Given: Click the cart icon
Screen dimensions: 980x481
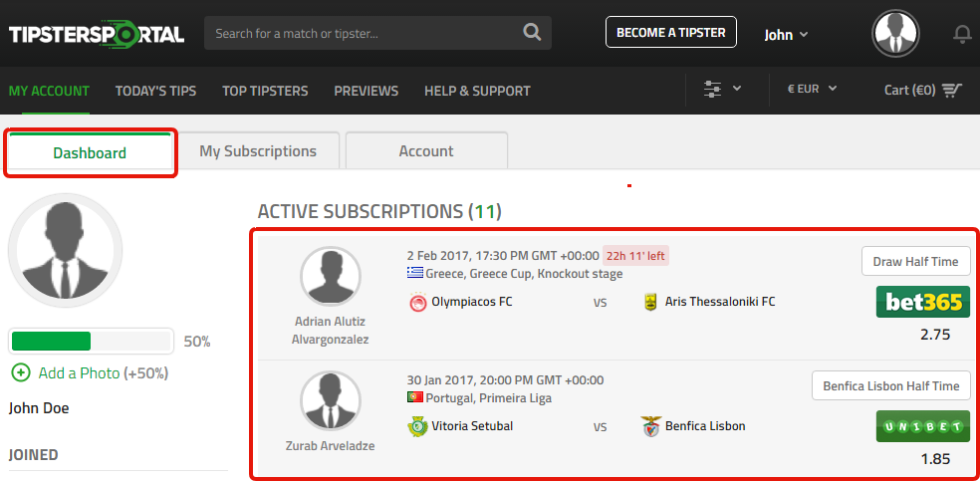Looking at the screenshot, I should (952, 91).
